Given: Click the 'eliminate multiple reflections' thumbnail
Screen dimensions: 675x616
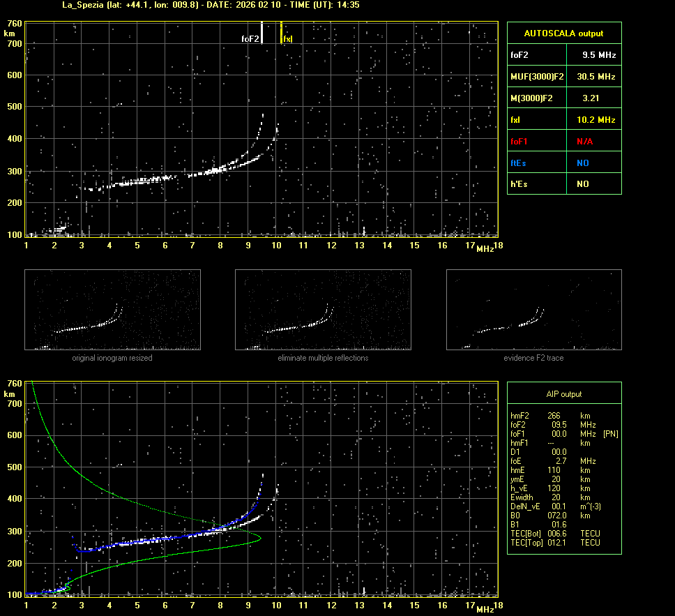Looking at the screenshot, I should (x=323, y=310).
